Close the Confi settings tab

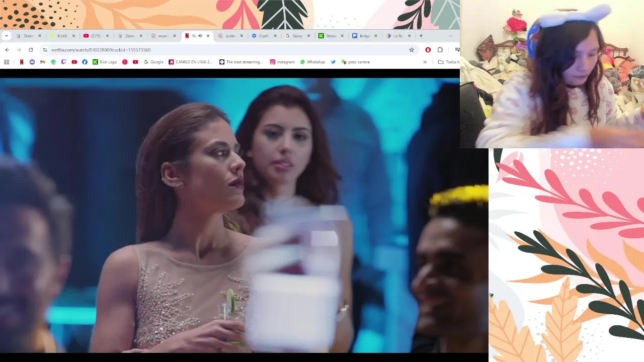(275, 36)
